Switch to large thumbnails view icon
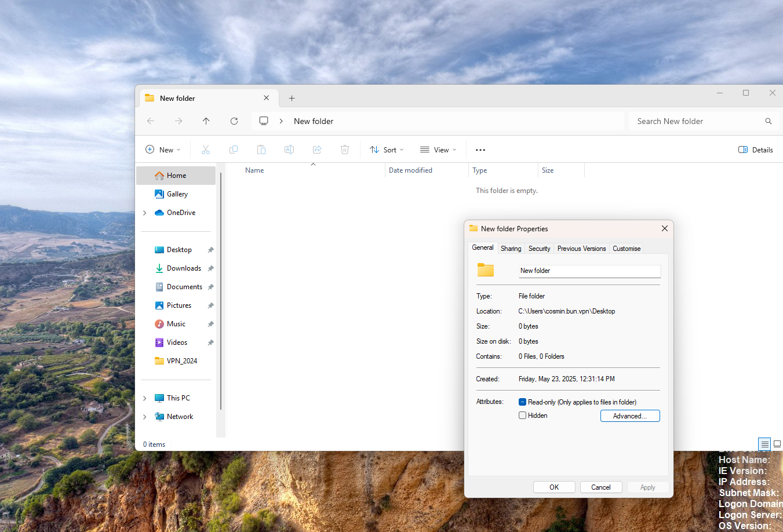This screenshot has height=532, width=783. 777,444
